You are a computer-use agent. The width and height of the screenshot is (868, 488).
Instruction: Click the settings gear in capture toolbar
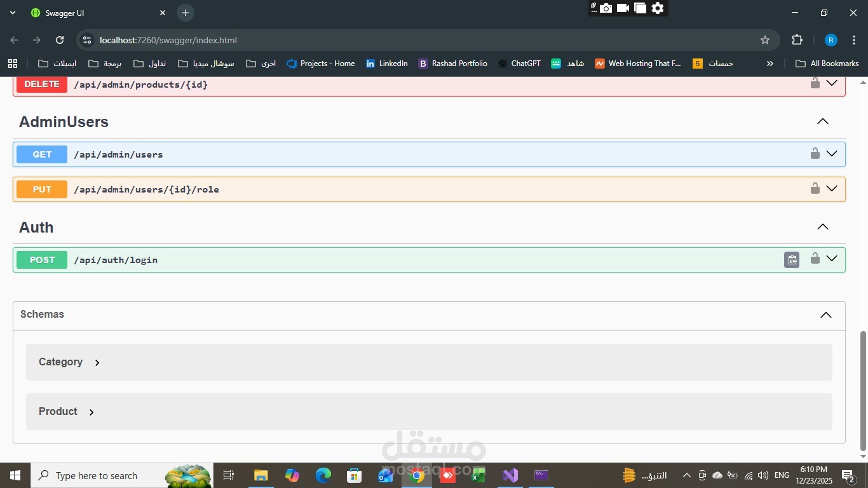(658, 8)
